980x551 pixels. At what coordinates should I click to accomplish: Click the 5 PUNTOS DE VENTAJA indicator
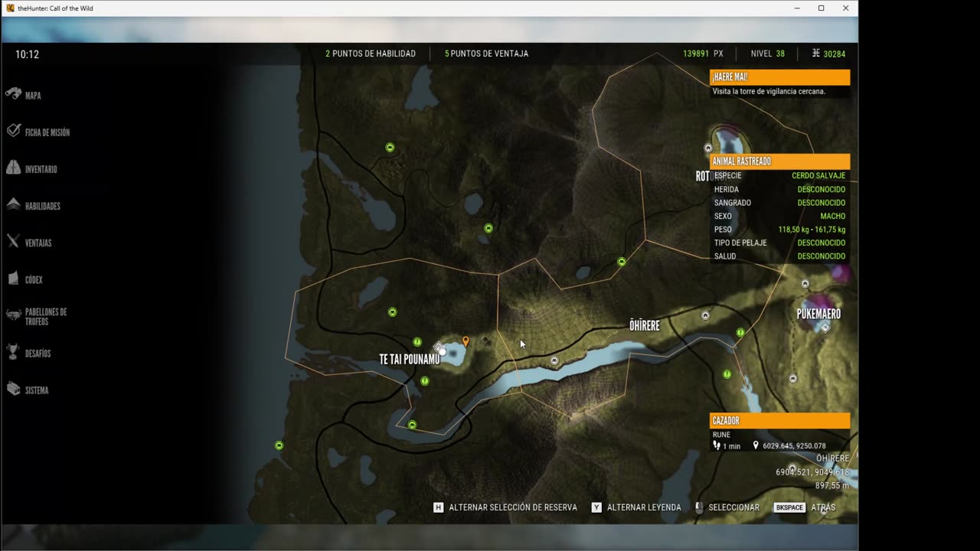(x=486, y=54)
